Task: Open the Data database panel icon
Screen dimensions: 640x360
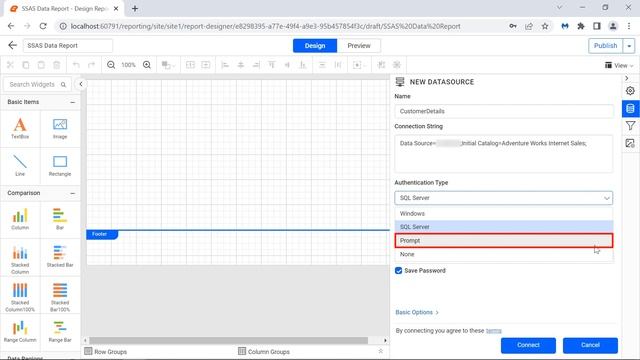Action: [630, 109]
